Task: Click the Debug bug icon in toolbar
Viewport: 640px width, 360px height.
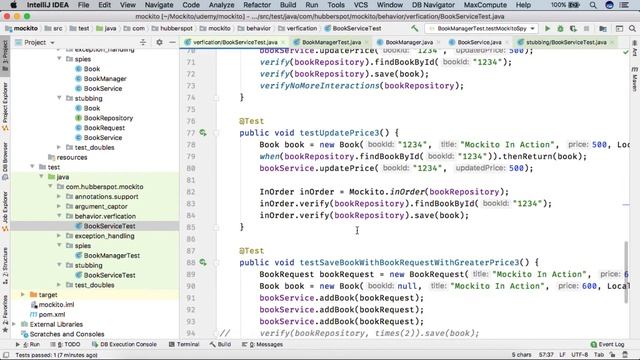Action: 560,29
